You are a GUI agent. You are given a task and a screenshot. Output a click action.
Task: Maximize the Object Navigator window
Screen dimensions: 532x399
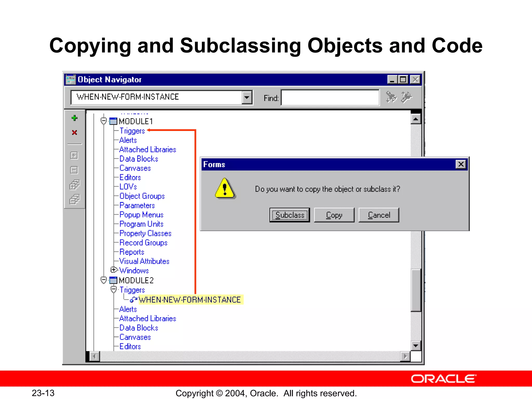(403, 79)
